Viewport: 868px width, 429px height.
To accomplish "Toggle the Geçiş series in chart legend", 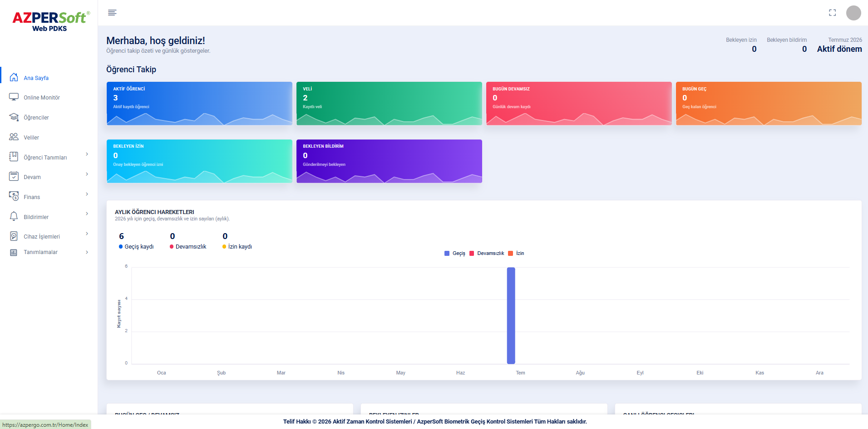I will (x=454, y=253).
